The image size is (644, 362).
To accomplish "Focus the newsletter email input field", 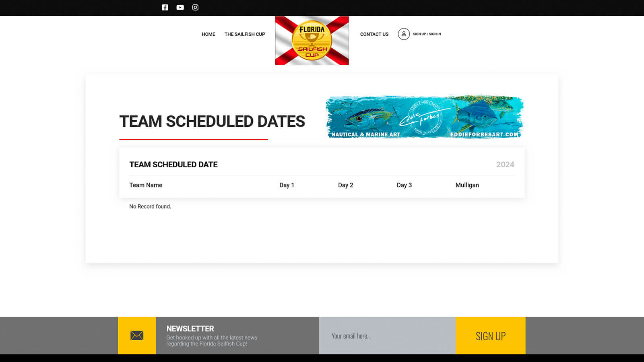I will coord(387,336).
